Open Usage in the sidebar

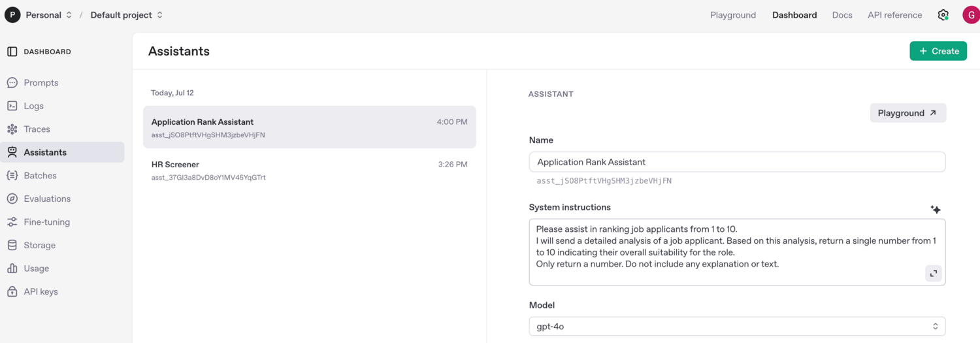tap(62, 269)
